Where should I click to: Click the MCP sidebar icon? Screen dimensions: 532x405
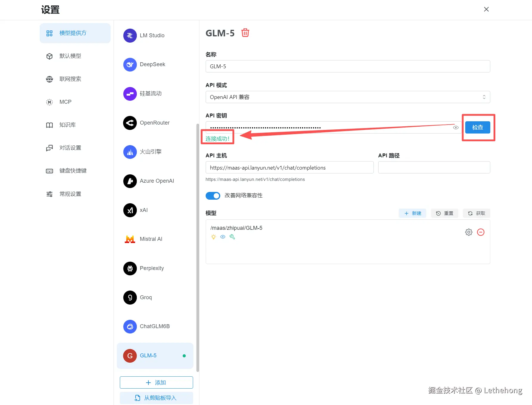coord(49,102)
